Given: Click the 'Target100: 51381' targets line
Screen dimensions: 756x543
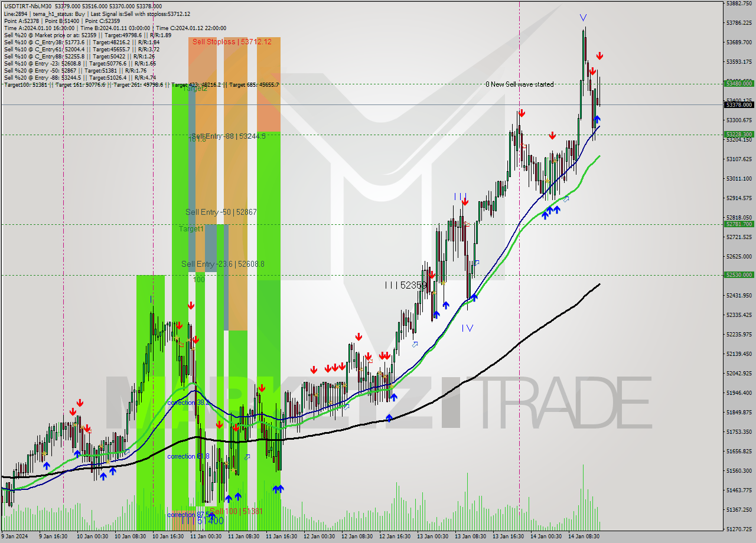Looking at the screenshot, I should 141,84.
